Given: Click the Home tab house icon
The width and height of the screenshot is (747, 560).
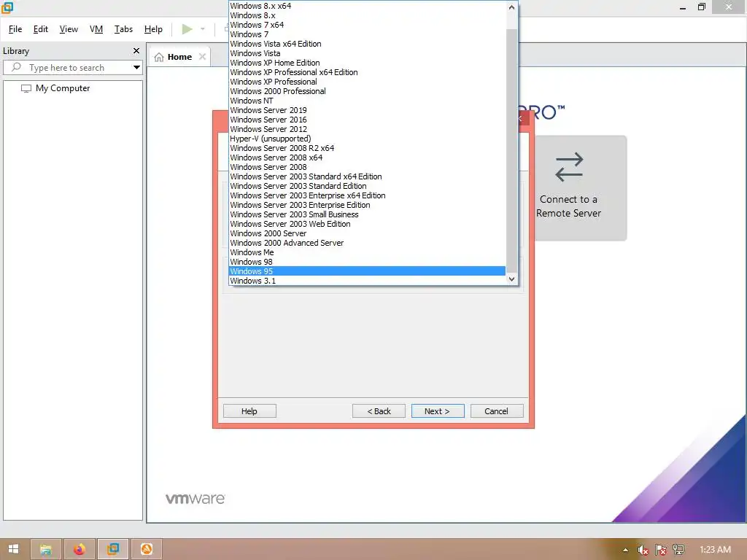Looking at the screenshot, I should (159, 57).
